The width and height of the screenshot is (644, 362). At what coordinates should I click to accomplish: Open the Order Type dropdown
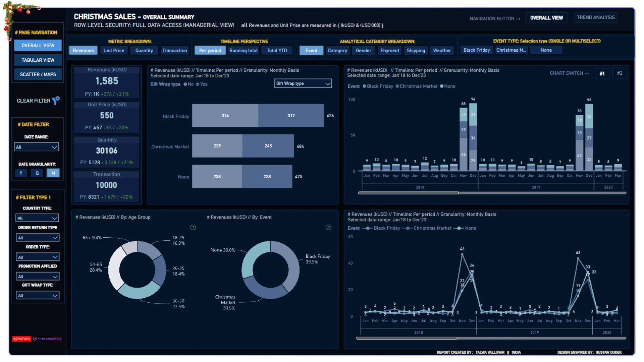38,257
